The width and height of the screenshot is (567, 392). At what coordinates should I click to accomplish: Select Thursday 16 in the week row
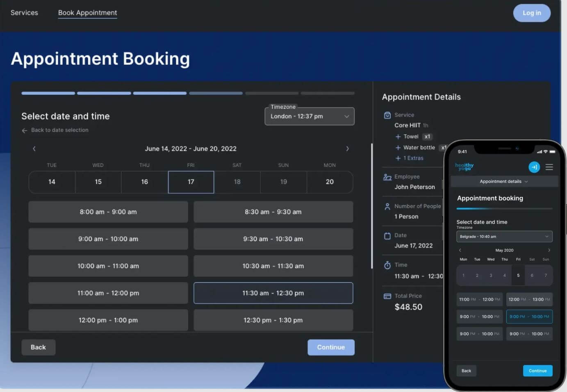[x=144, y=182]
